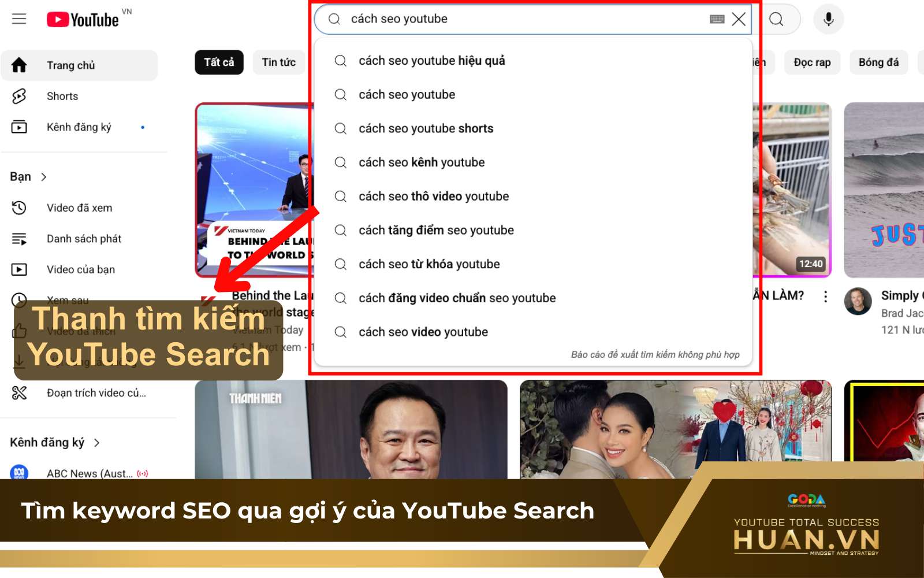Open the surfing wave video thumbnail

coord(884,190)
